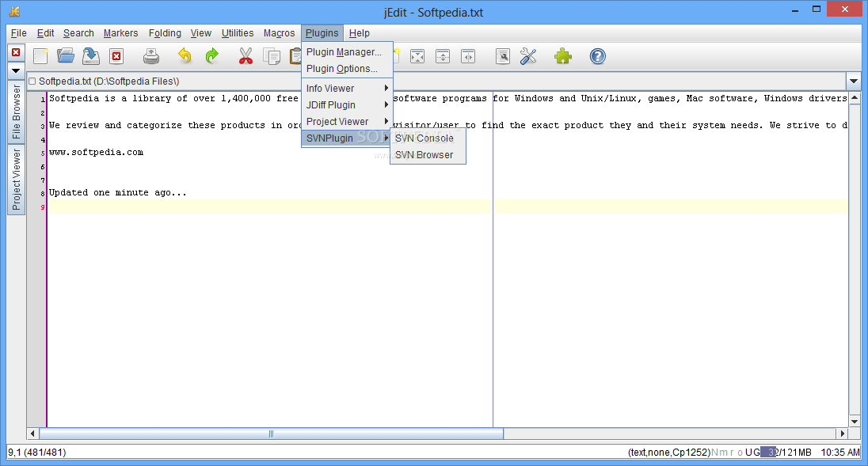The width and height of the screenshot is (868, 466).
Task: Undo the last edit with the yellow arrow
Action: pos(185,56)
